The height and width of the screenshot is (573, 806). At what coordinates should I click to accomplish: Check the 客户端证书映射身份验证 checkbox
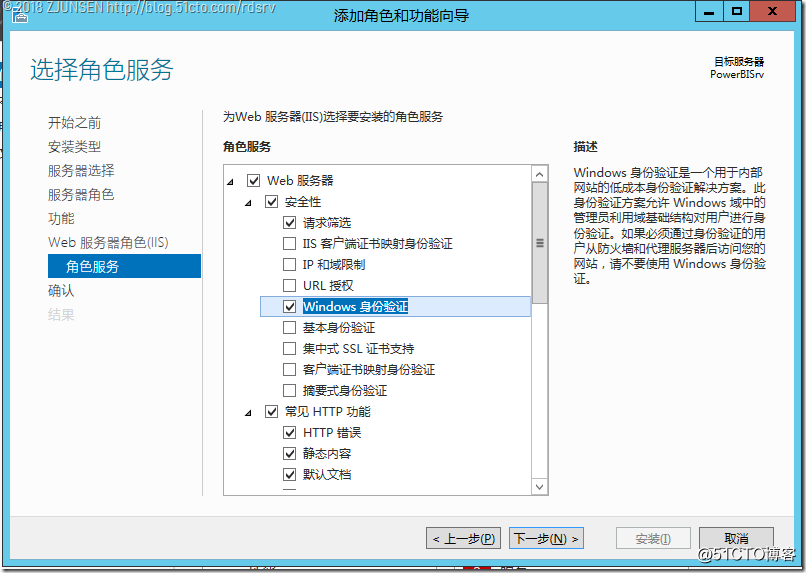point(289,369)
